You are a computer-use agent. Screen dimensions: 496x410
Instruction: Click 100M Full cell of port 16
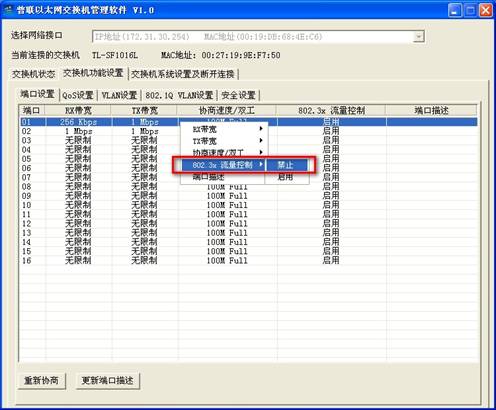pyautogui.click(x=227, y=261)
